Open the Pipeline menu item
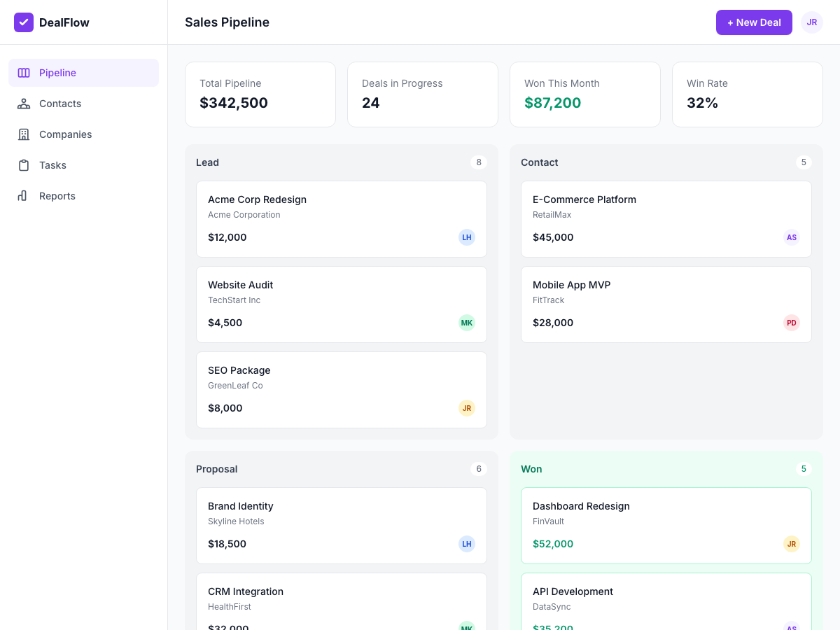Image resolution: width=840 pixels, height=630 pixels. (x=84, y=73)
